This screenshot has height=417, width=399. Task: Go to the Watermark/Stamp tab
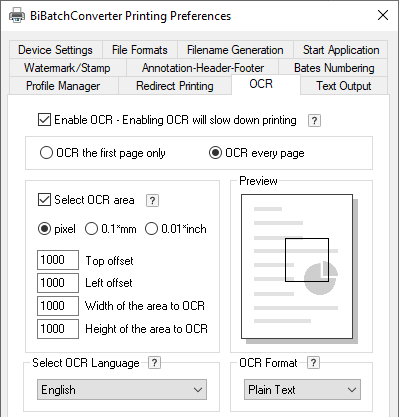point(67,68)
